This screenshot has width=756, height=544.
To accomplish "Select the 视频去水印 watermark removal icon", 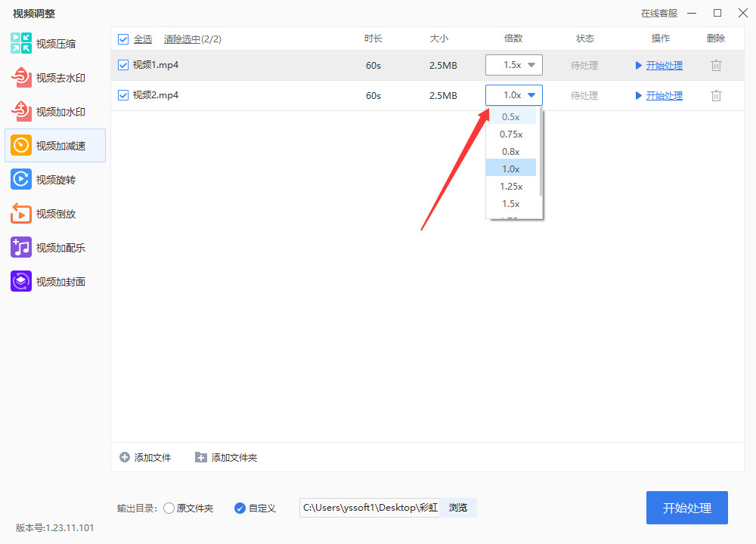I will pos(20,78).
